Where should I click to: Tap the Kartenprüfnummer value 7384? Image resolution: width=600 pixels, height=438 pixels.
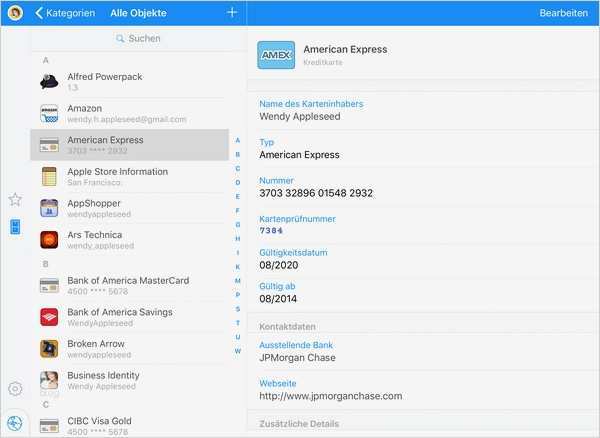(271, 231)
